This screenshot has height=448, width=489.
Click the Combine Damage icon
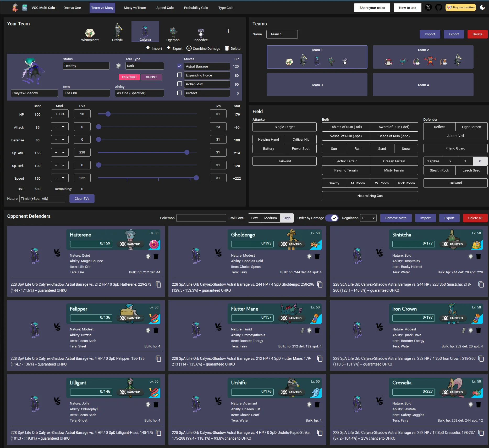[x=189, y=48]
